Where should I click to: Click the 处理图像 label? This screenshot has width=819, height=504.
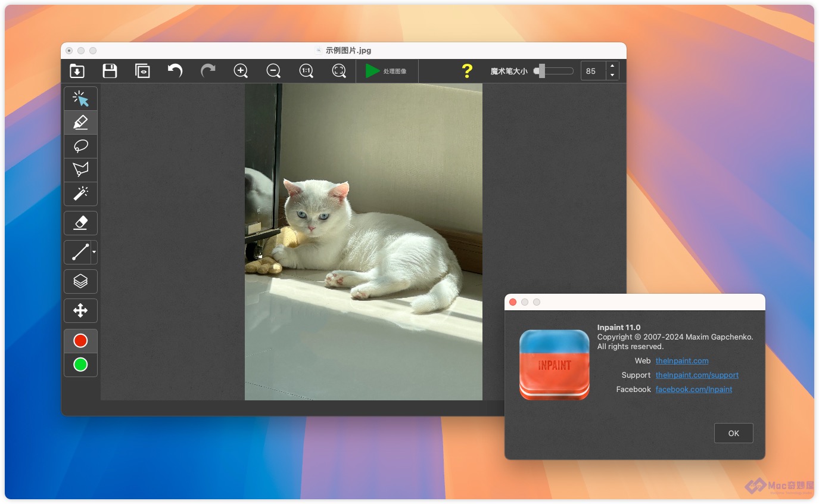tap(395, 71)
